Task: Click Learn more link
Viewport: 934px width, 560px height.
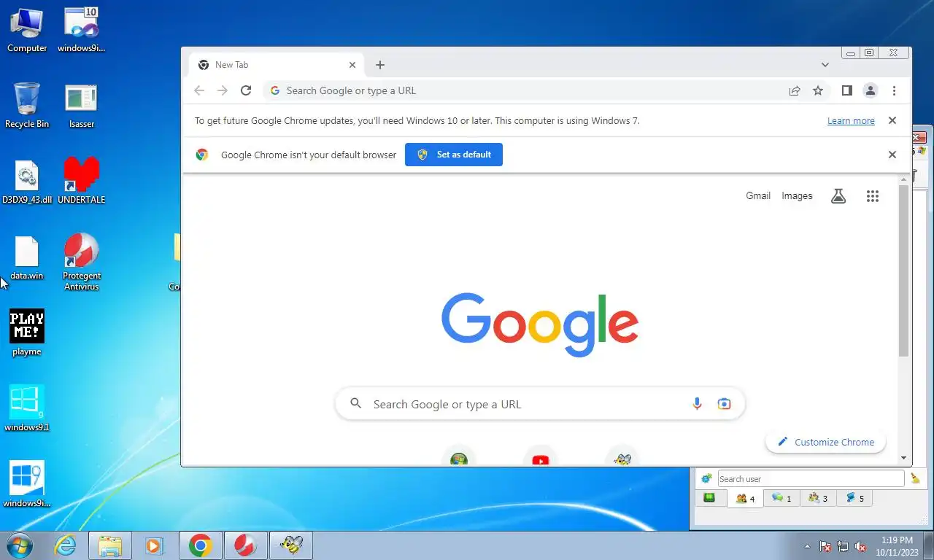Action: point(851,121)
